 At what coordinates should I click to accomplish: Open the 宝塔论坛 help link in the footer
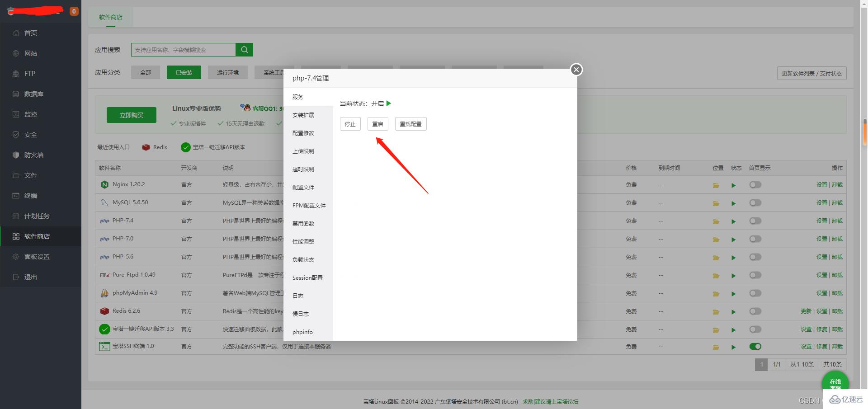[x=550, y=401]
